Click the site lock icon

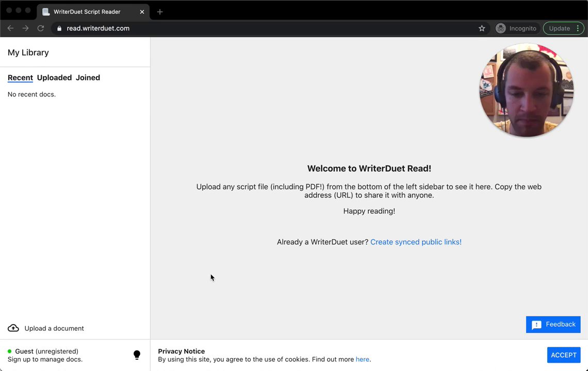pos(59,28)
